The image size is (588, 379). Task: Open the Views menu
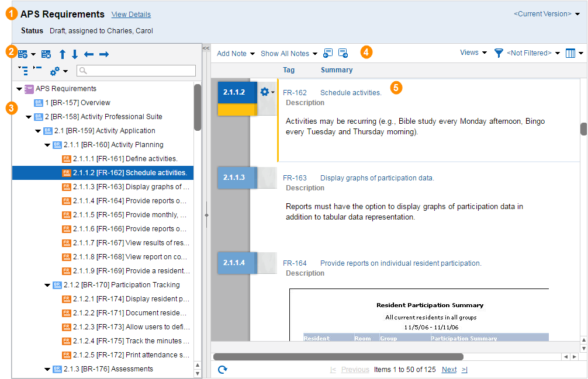(x=473, y=53)
